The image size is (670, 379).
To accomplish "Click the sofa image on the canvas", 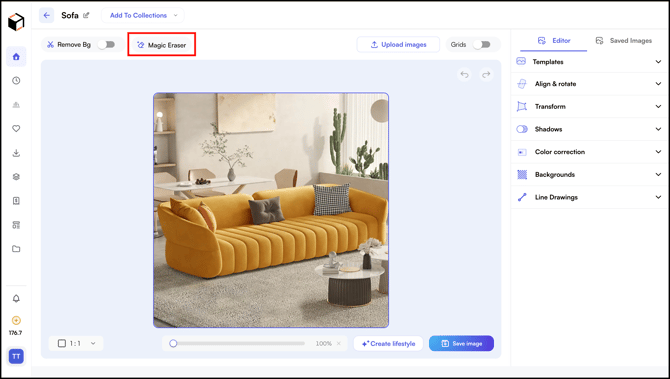I will [271, 210].
